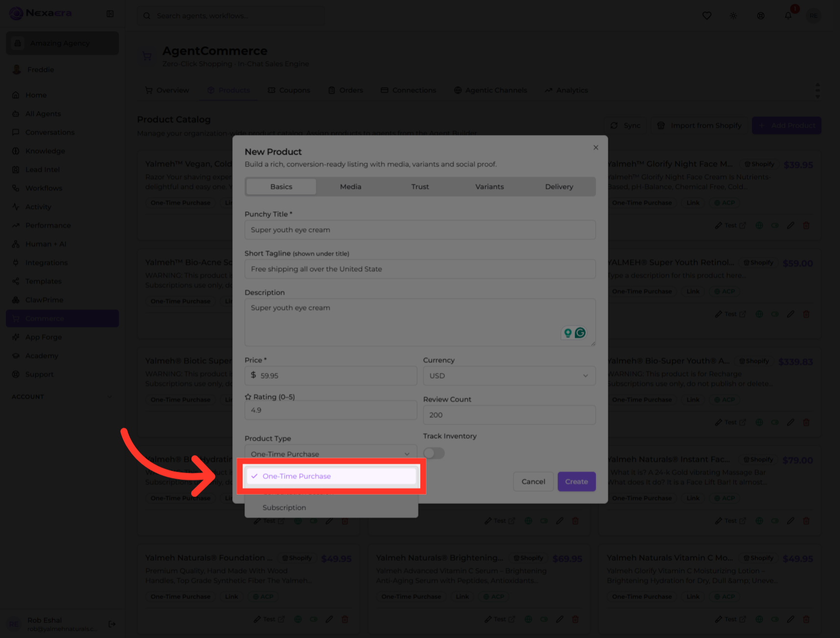Open the Currency USD dropdown
Screen dimensions: 840x638
point(509,376)
